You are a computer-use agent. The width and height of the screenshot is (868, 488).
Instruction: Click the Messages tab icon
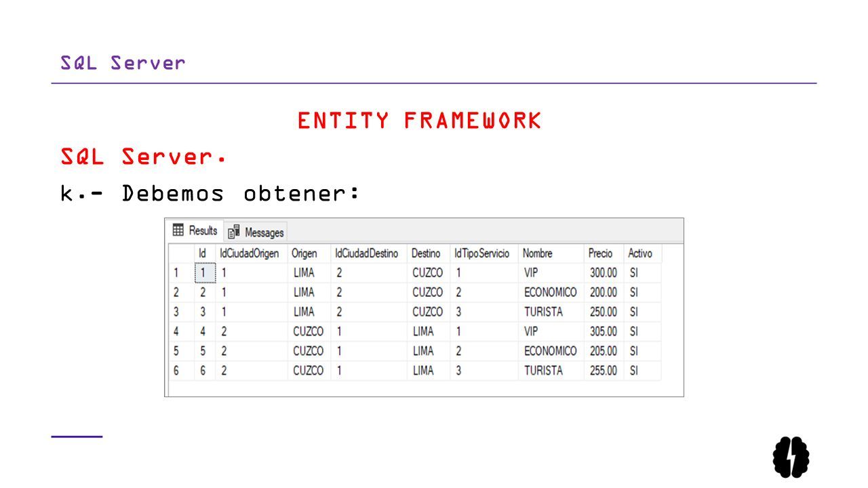[x=234, y=232]
